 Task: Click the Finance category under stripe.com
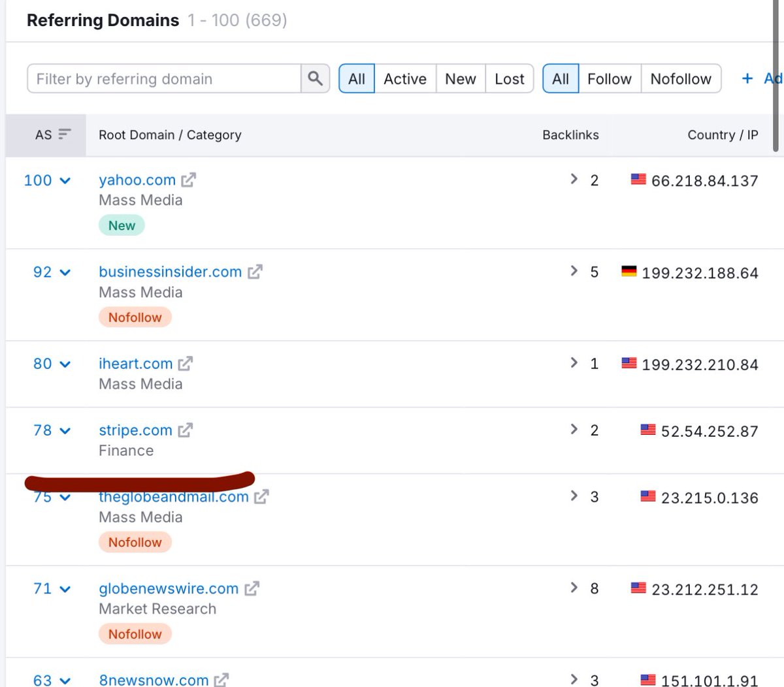(126, 451)
